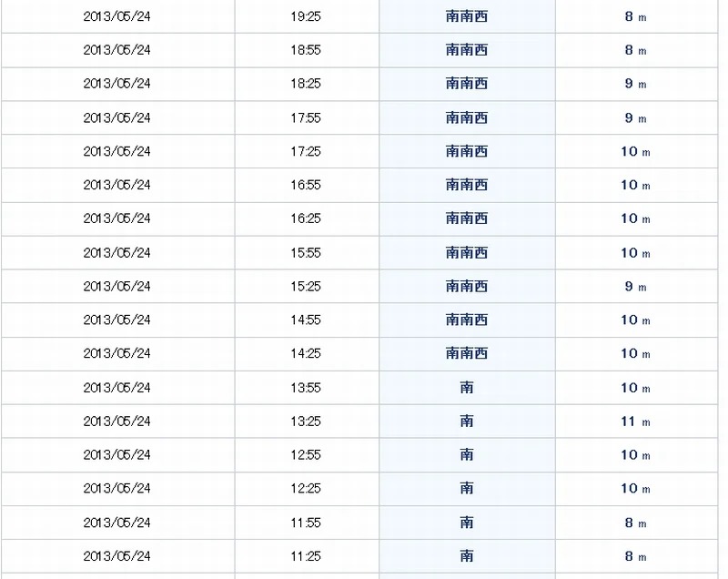728x579 pixels.
Task: Select 南南西 direction in 17:25 row
Action: coord(467,151)
